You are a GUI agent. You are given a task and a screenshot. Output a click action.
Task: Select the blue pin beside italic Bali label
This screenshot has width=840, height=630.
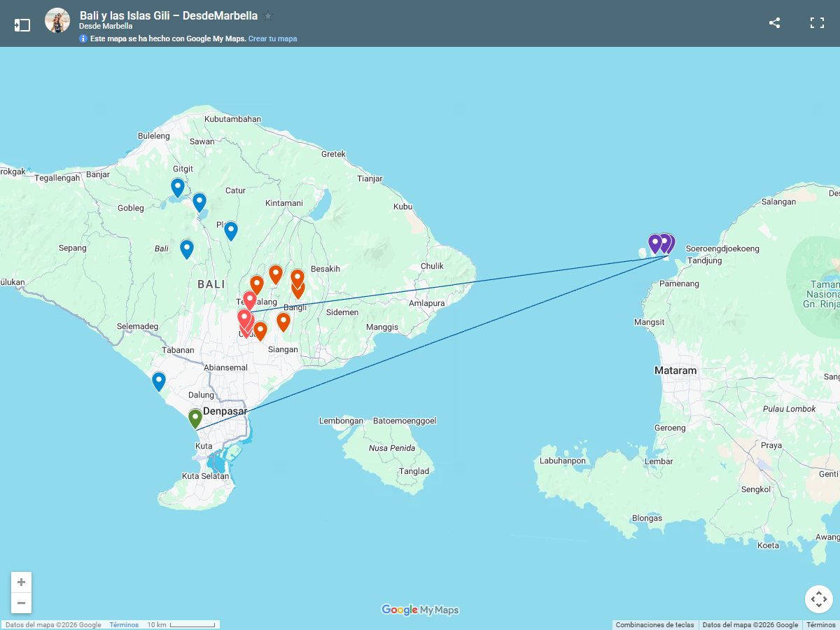pos(187,249)
